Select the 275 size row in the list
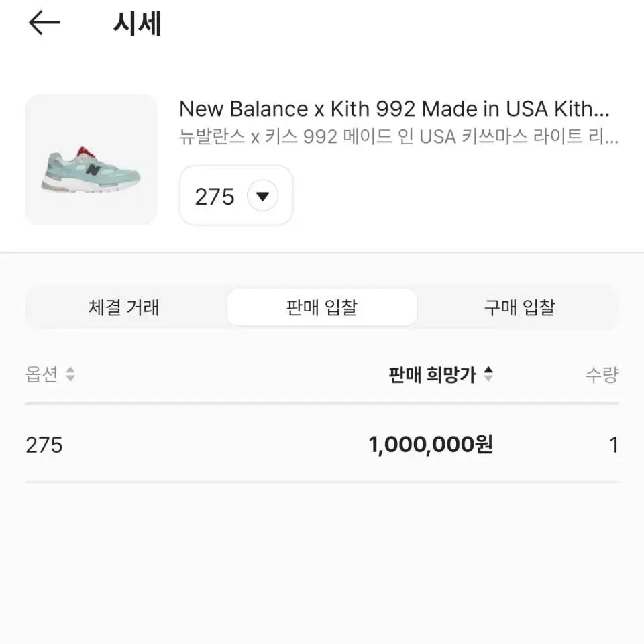This screenshot has width=644, height=644. click(x=321, y=445)
